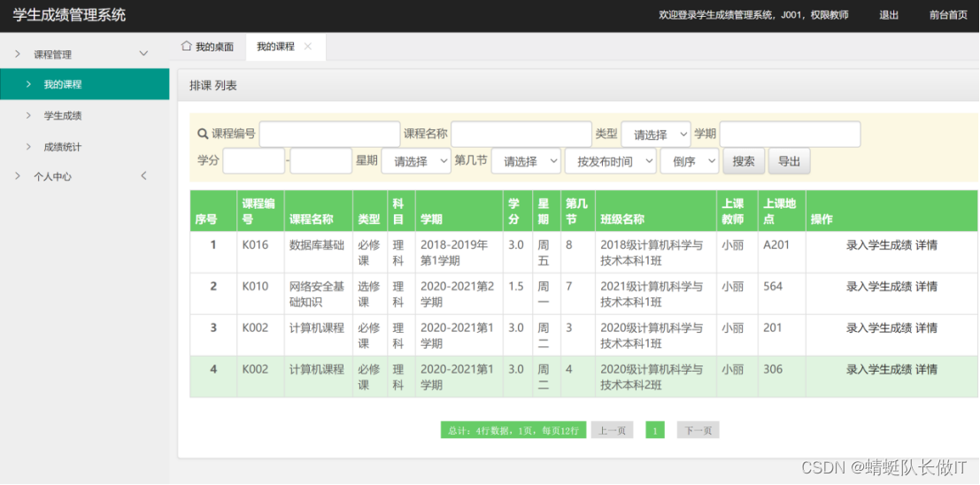
Task: Click 录入学生成绩 for 数据库基础 row
Action: pyautogui.click(x=878, y=245)
